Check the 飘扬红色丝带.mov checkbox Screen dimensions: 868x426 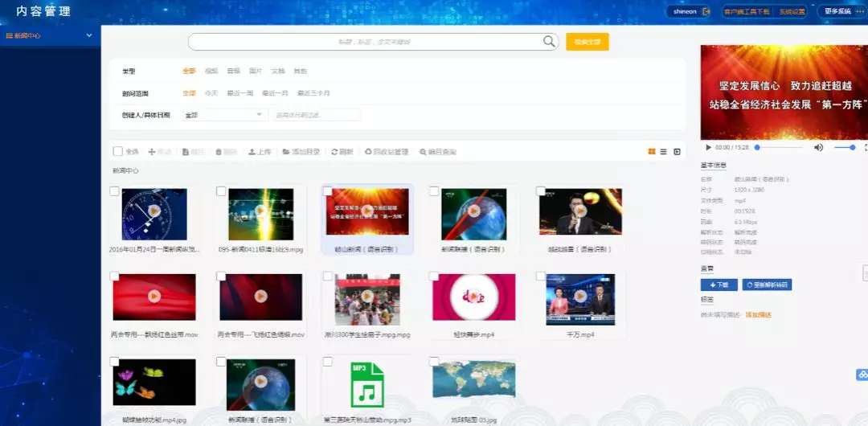(114, 276)
